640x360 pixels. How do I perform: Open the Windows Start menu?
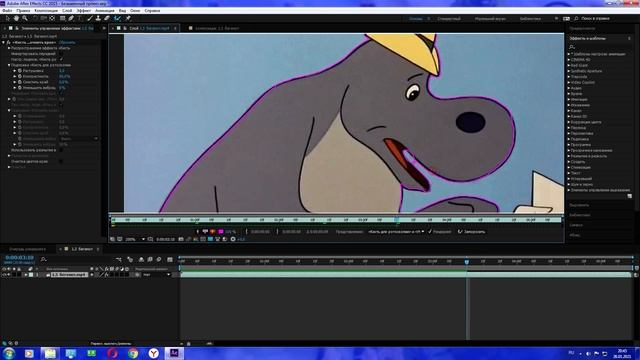[9, 353]
